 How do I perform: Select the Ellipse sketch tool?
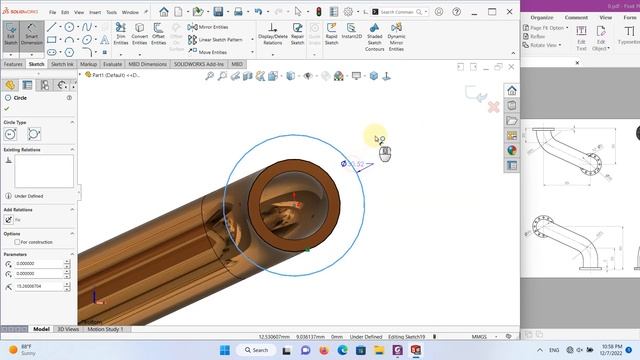coord(87,40)
